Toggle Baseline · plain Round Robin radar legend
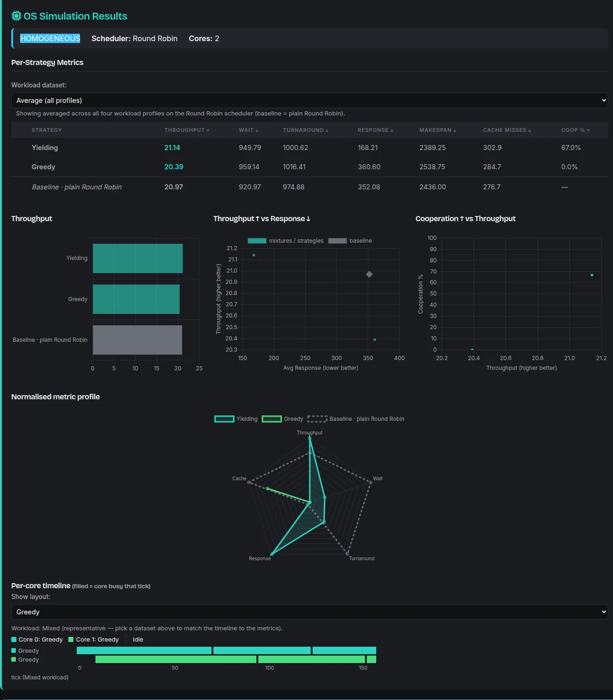The image size is (613, 700). click(356, 419)
